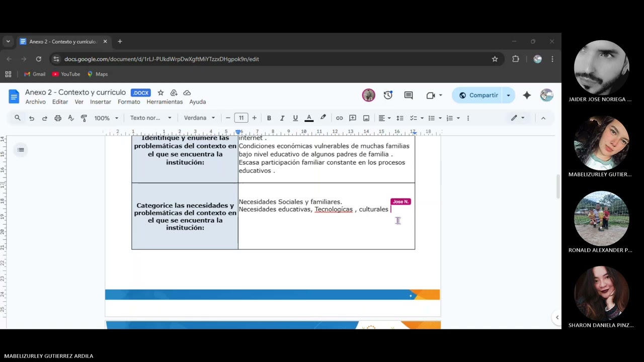Open the Google account avatar

point(546,95)
